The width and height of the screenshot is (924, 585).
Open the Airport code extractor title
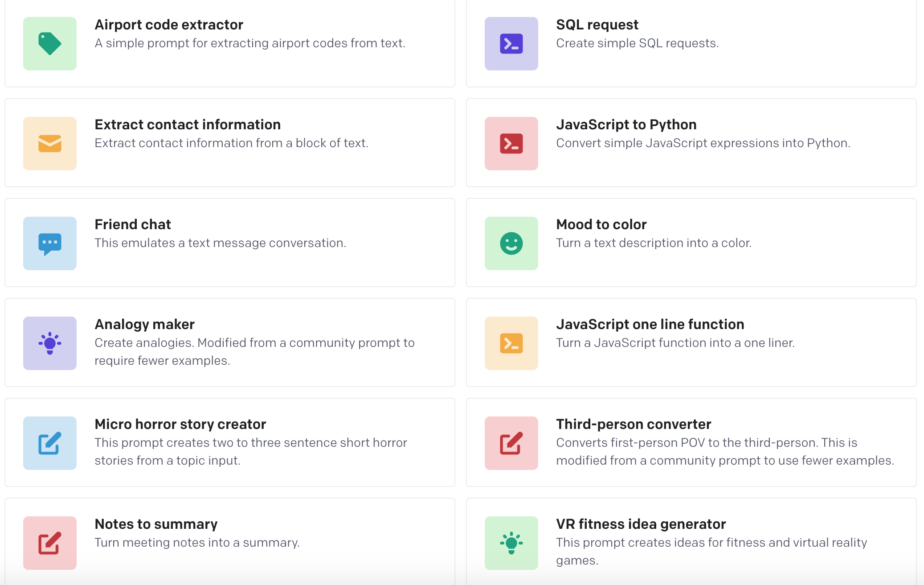(x=169, y=25)
